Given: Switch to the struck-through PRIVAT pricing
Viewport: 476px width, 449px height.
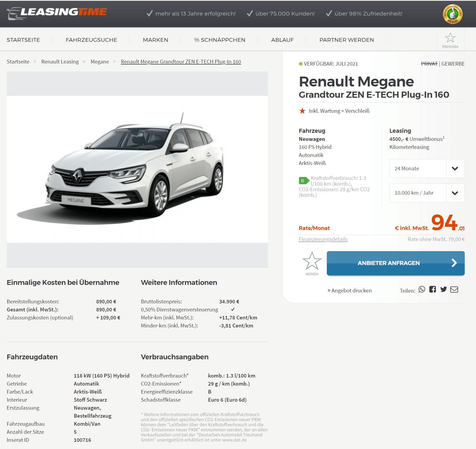Looking at the screenshot, I should (x=429, y=64).
